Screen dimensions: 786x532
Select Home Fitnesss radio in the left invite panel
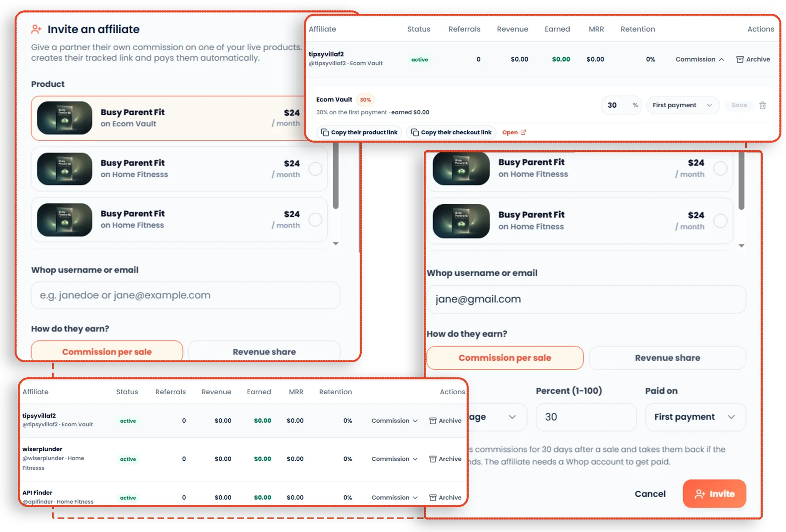pos(315,169)
